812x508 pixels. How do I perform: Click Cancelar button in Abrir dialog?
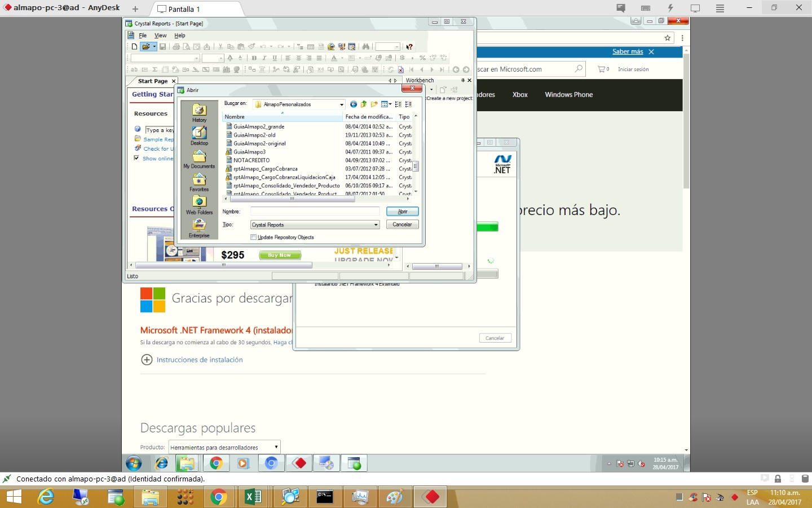pos(403,225)
